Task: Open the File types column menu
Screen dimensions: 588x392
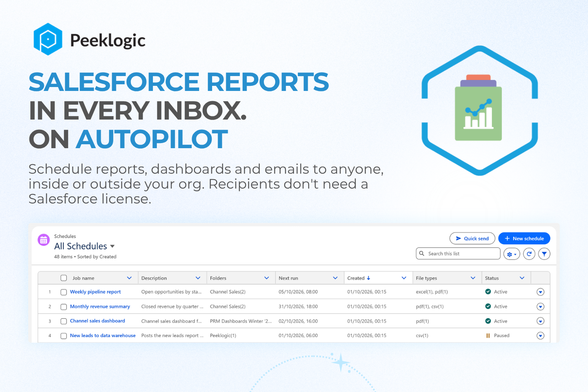Action: coord(473,278)
